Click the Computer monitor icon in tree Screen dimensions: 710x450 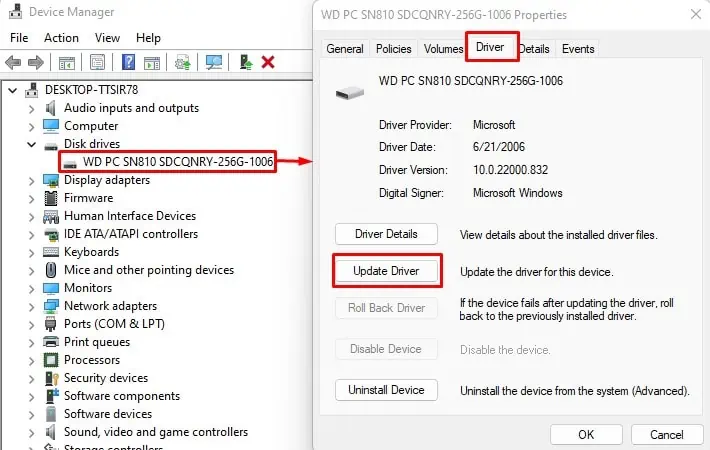tap(51, 126)
